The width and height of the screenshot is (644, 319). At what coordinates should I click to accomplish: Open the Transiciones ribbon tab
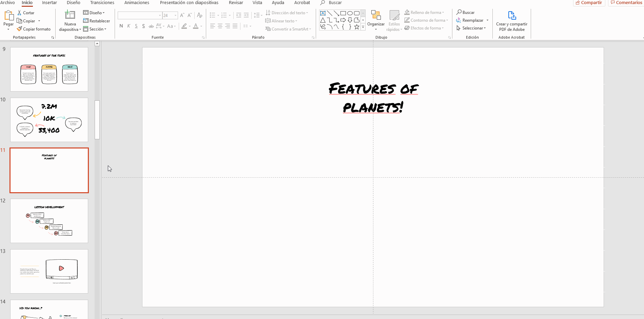pos(102,3)
